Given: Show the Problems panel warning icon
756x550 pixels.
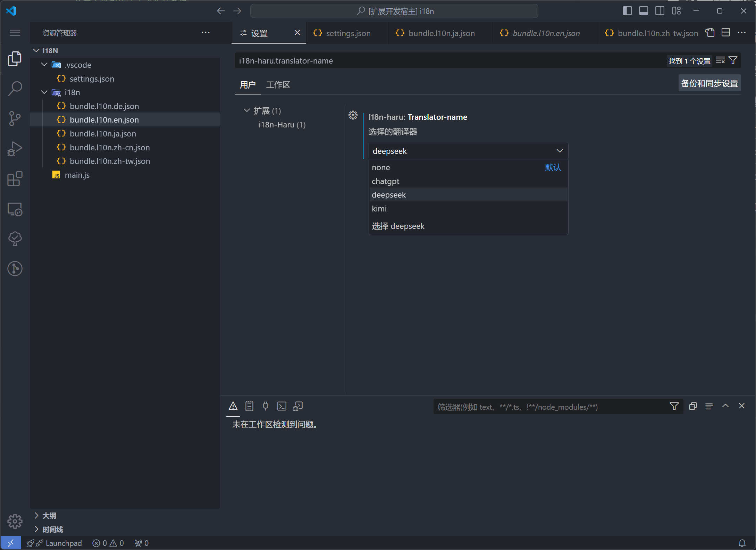Looking at the screenshot, I should coord(233,406).
